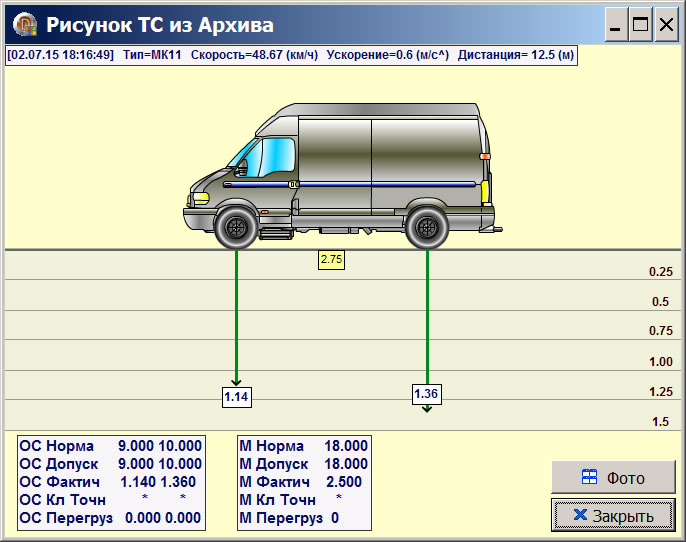Image resolution: width=686 pixels, height=542 pixels.
Task: Click the van's front wheel
Action: (235, 226)
